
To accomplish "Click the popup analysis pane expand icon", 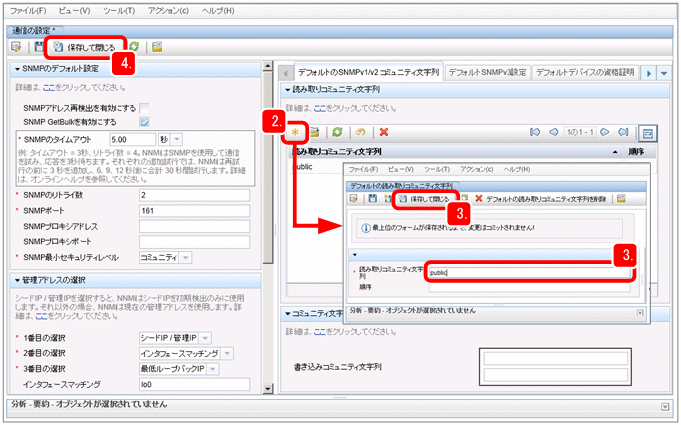I will pos(639,313).
